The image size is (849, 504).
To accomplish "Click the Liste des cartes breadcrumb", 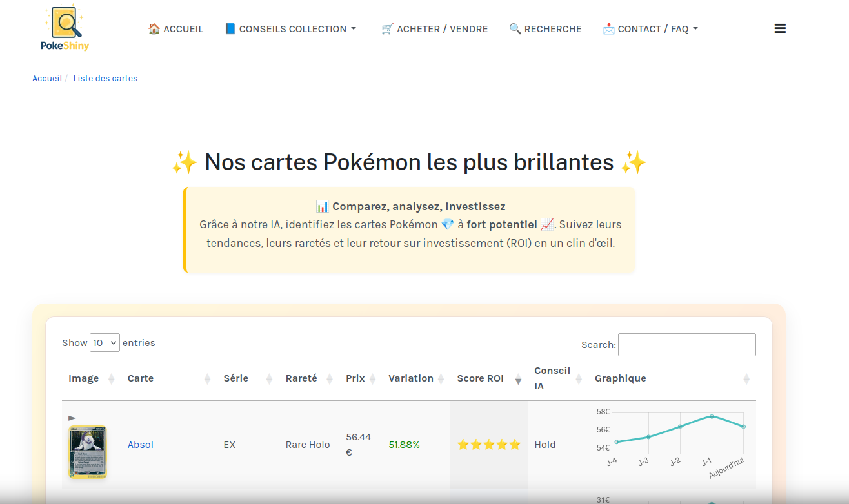I will tap(105, 78).
